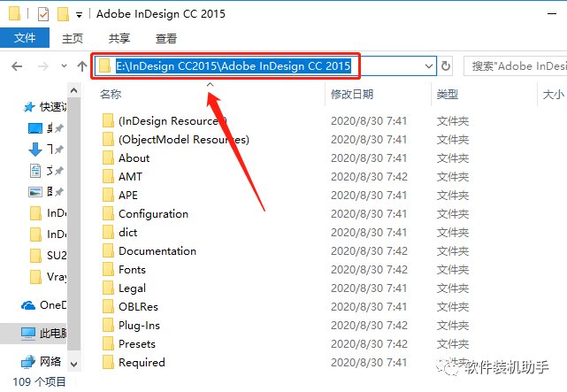Sort by the 名称 column header
This screenshot has height=392, width=567.
click(111, 95)
